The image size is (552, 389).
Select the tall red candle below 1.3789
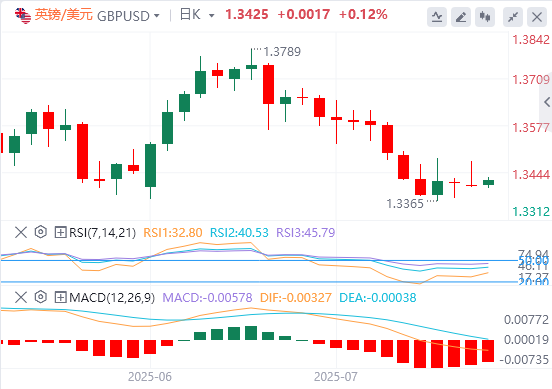269,84
